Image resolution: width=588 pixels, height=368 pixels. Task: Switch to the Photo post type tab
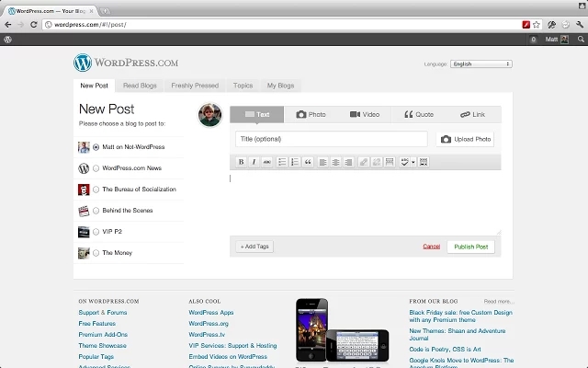point(311,115)
